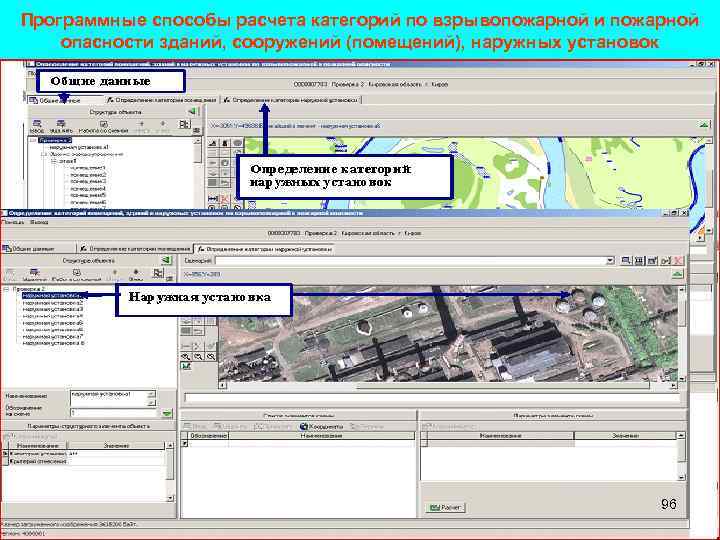The height and width of the screenshot is (540, 720).
Task: Click 'Категория установки' row in parameters table
Action: (85, 453)
